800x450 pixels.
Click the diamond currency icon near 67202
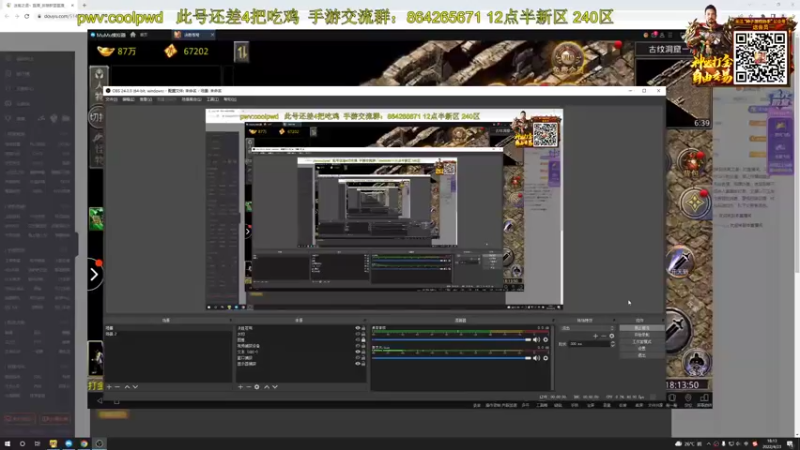tap(170, 51)
